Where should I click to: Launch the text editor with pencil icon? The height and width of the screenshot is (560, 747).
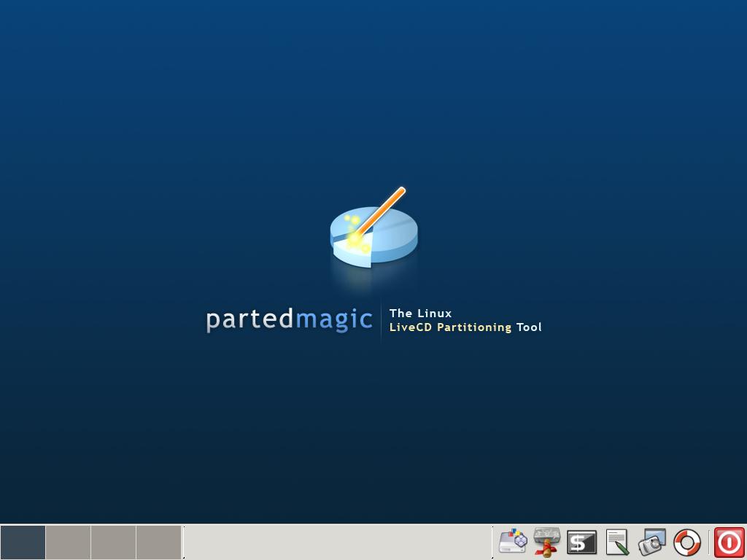pyautogui.click(x=617, y=542)
